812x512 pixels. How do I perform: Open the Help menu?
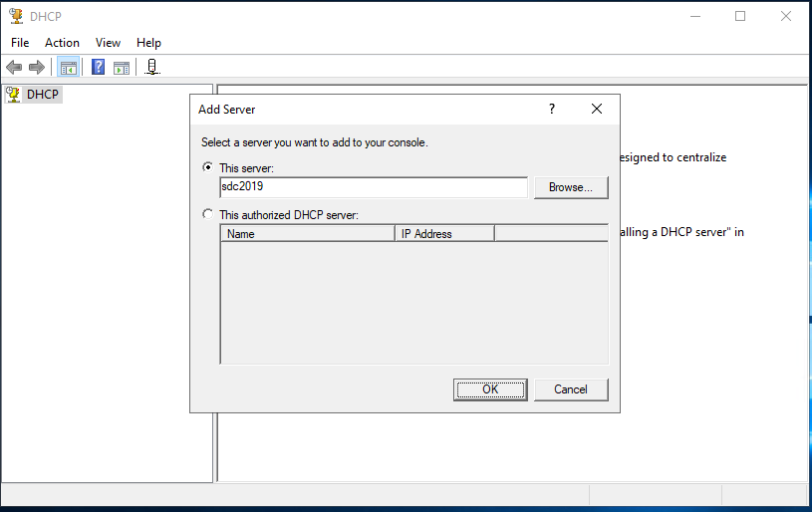pyautogui.click(x=148, y=43)
